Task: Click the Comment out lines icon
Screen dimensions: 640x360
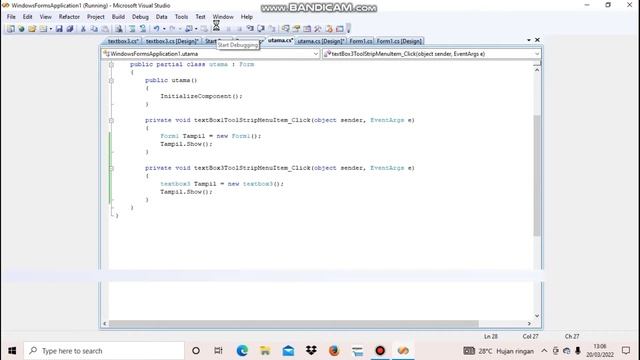Action: (132, 29)
